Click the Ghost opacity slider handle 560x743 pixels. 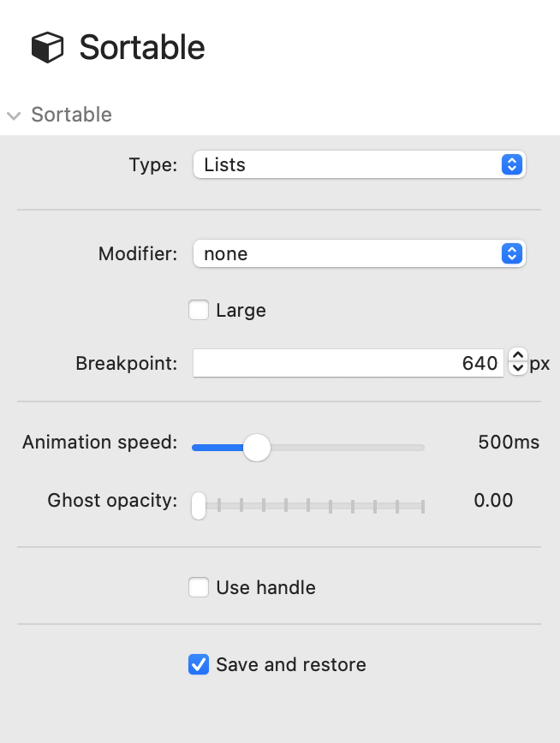click(x=199, y=505)
